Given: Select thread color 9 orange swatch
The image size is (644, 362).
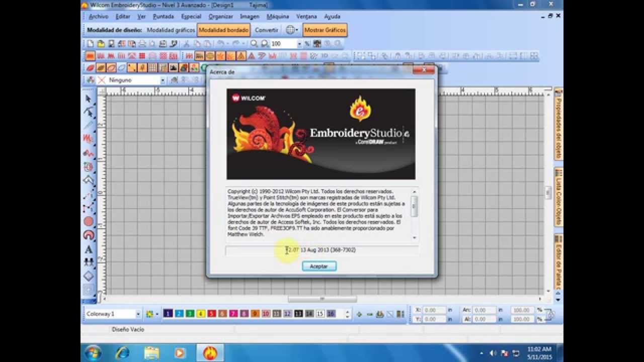Looking at the screenshot, I should [255, 314].
